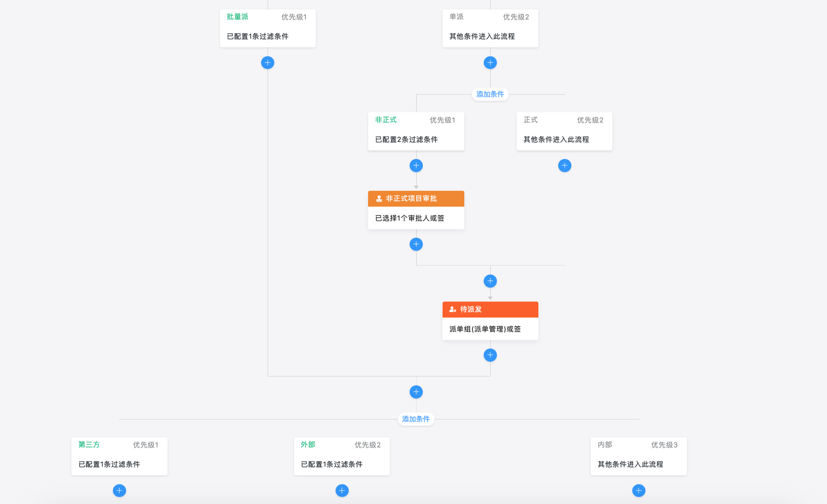This screenshot has width=827, height=504.
Task: Select the 非正式 condition card
Action: [416, 131]
